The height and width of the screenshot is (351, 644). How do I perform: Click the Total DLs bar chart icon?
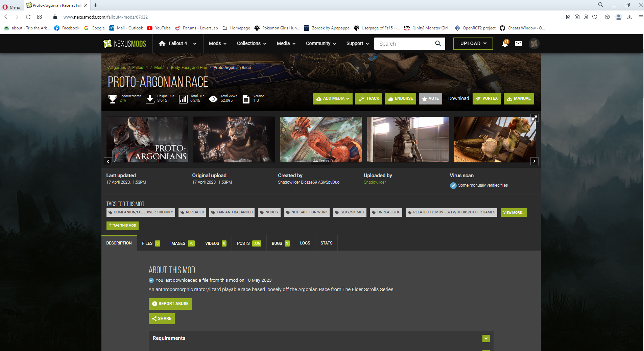click(x=183, y=99)
